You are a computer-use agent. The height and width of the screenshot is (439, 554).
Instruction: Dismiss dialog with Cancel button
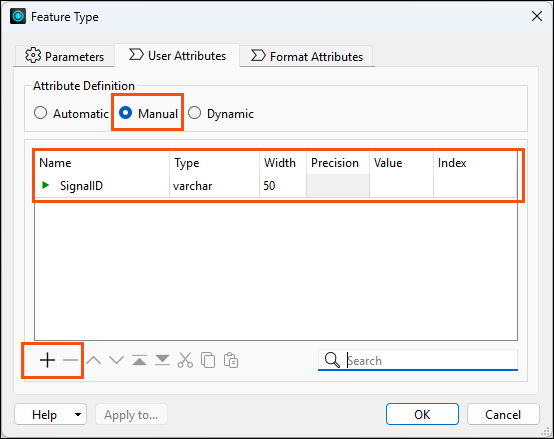[x=503, y=414]
